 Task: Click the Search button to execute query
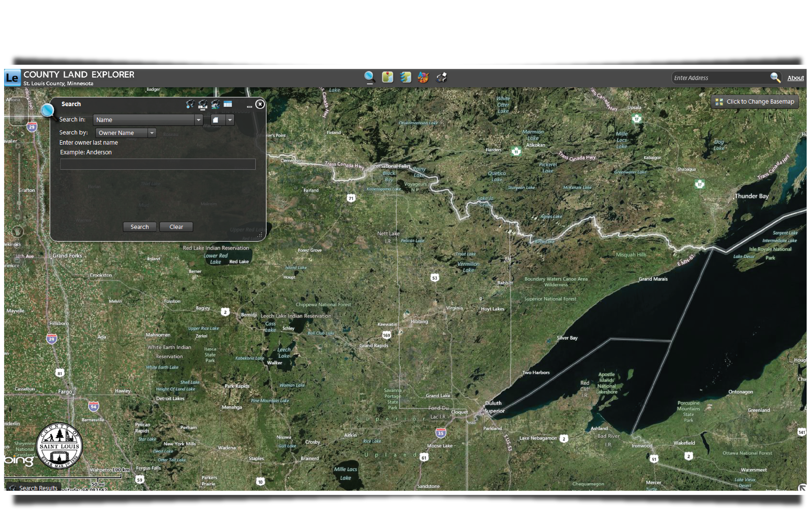pos(139,227)
